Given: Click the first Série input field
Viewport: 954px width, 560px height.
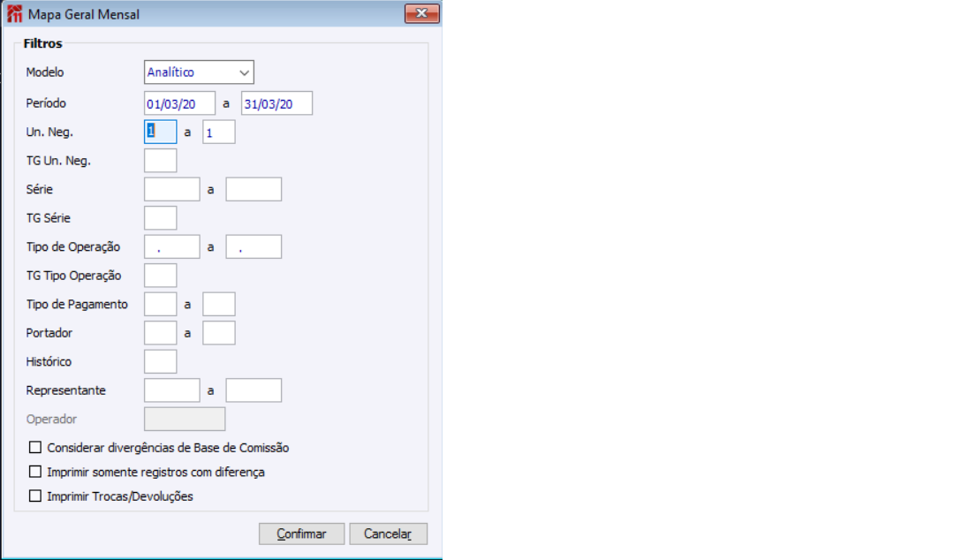Looking at the screenshot, I should (172, 189).
